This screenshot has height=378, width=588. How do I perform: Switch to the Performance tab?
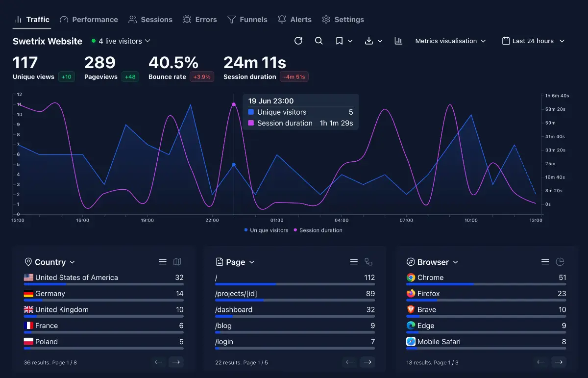tap(89, 20)
